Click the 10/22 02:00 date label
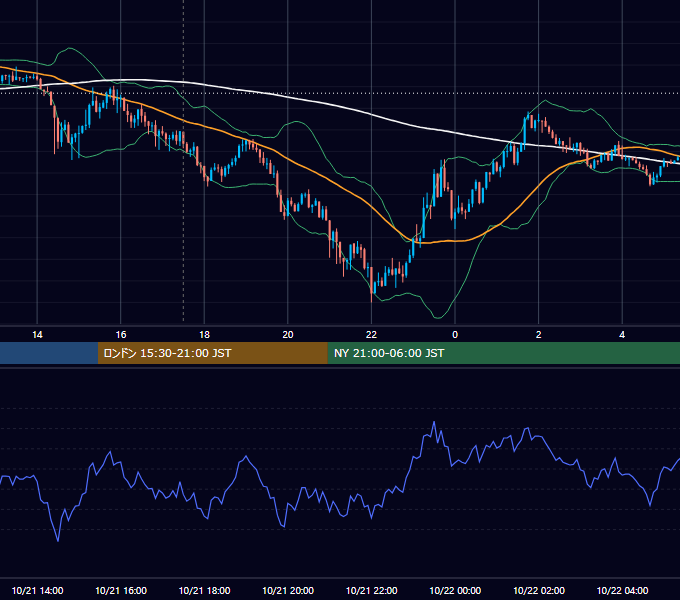The width and height of the screenshot is (680, 600). 539,590
